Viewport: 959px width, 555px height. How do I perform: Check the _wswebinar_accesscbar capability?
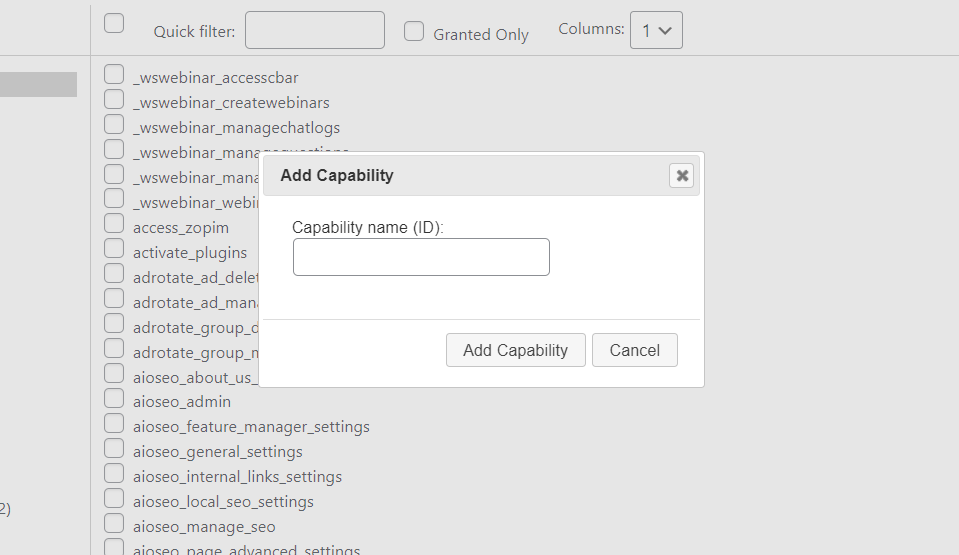(x=114, y=75)
